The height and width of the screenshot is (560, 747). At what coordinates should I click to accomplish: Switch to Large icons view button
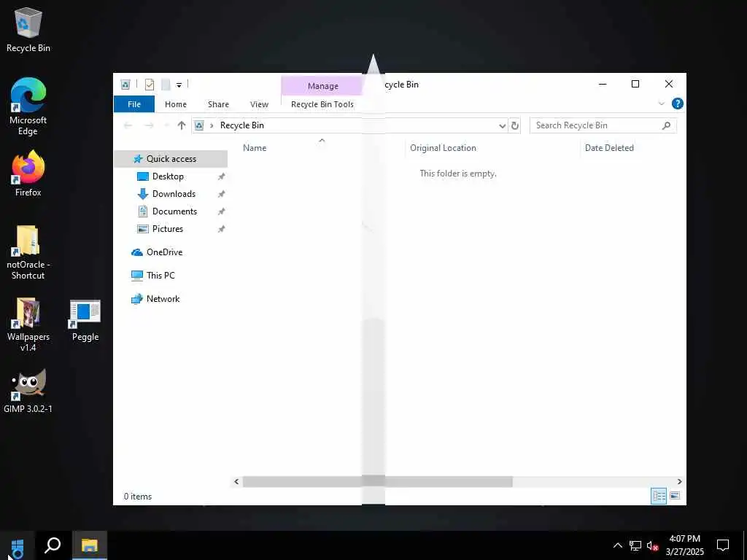point(675,496)
